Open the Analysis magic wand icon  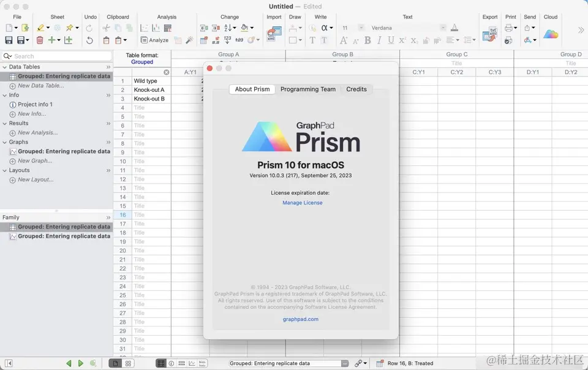click(189, 40)
